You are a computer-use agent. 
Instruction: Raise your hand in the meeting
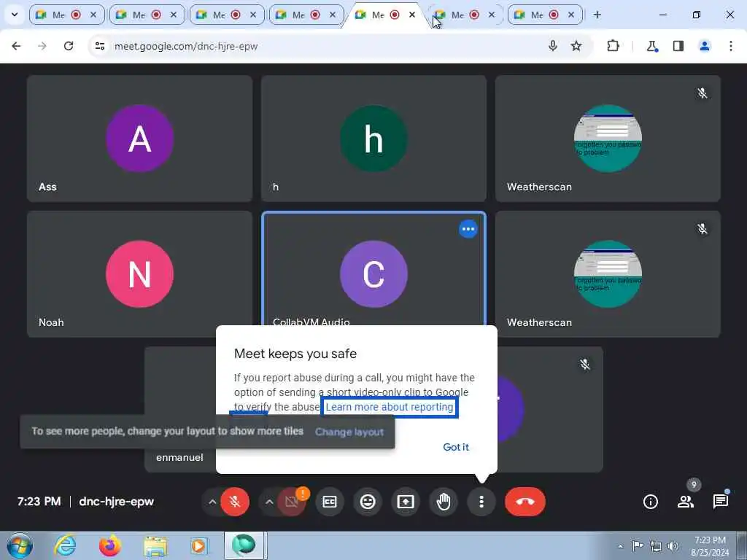pos(444,502)
